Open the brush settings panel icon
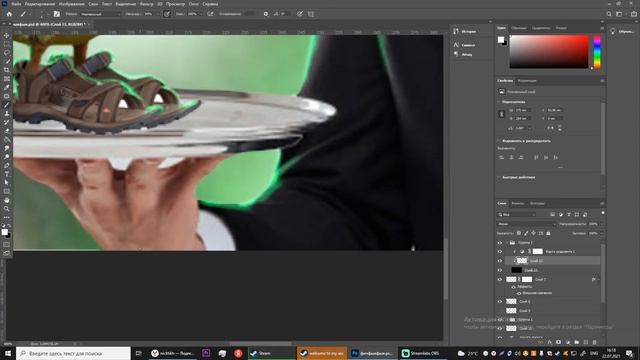Image resolution: width=640 pixels, height=360 pixels. 57,14
